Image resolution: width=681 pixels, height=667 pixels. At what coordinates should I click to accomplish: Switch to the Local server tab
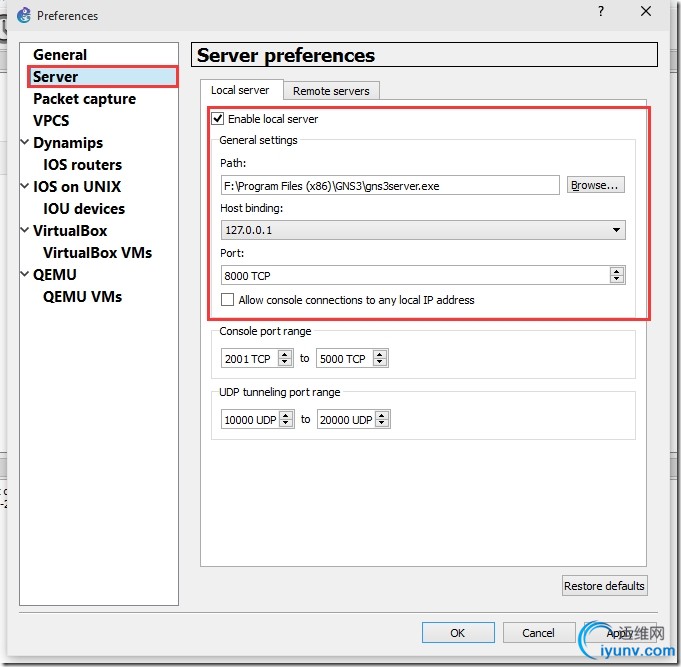pyautogui.click(x=240, y=90)
